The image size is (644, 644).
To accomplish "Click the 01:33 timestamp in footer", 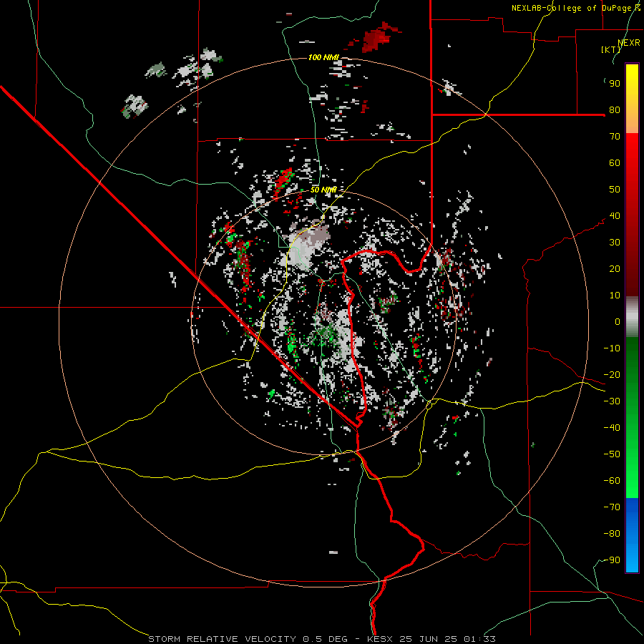I will (x=479, y=639).
